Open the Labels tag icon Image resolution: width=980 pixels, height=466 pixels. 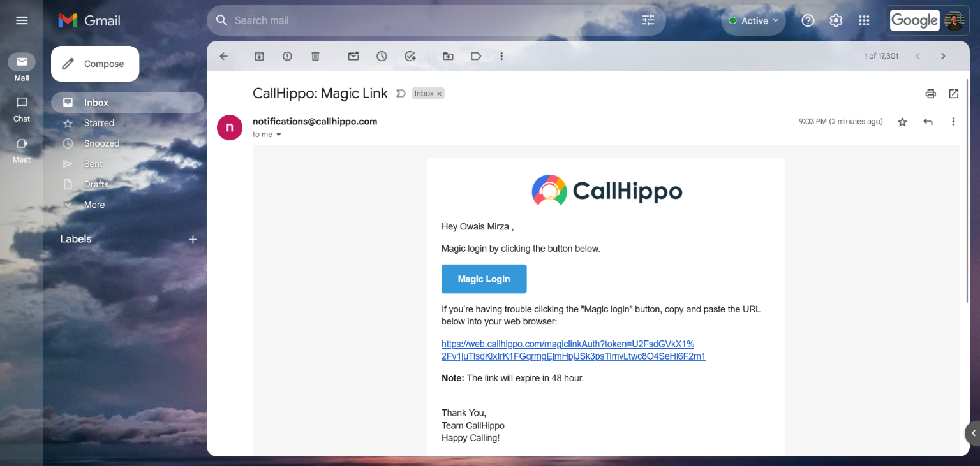[476, 56]
